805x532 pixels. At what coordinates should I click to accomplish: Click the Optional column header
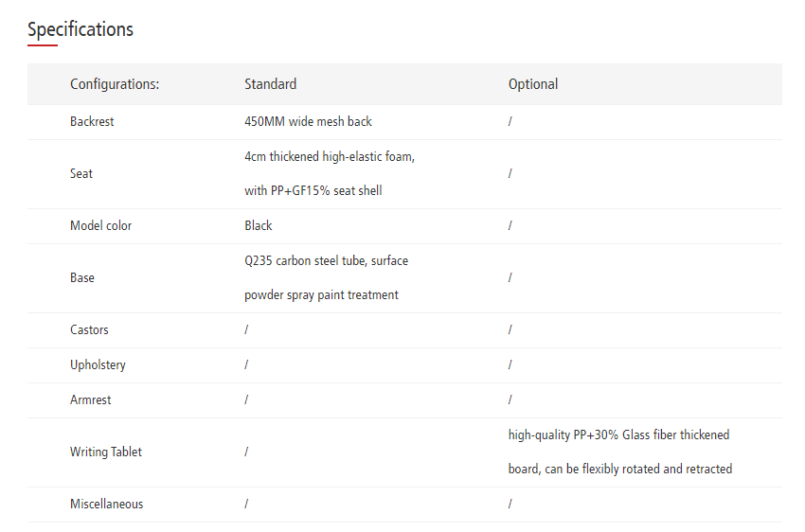point(533,84)
